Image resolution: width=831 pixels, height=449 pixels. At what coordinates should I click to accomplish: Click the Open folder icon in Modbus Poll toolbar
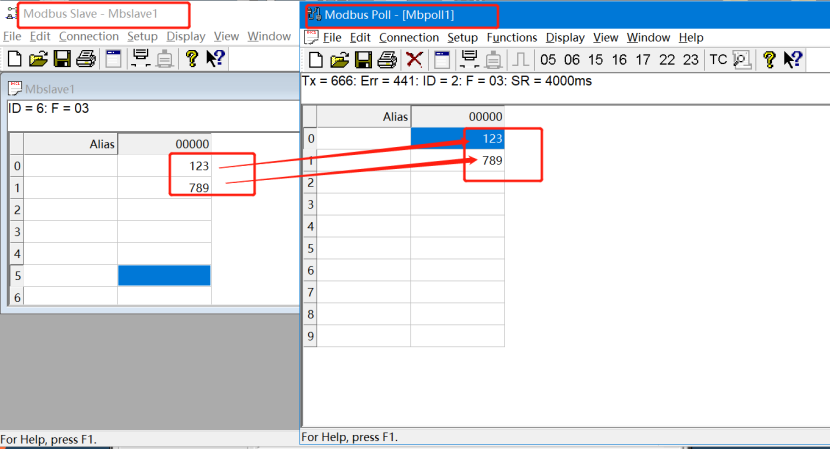[x=339, y=60]
